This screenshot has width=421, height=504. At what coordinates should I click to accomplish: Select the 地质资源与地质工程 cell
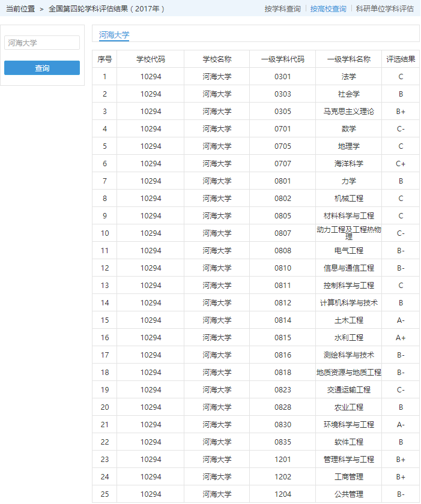349,372
